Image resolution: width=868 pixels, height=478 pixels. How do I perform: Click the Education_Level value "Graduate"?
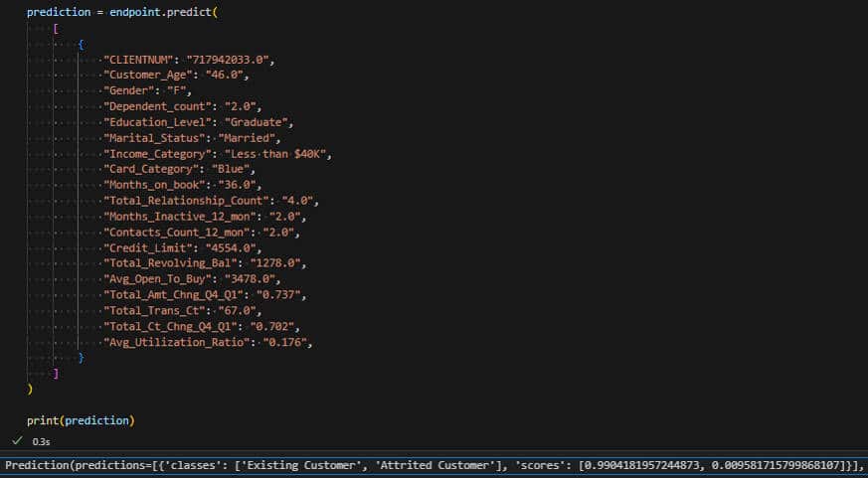coord(260,122)
